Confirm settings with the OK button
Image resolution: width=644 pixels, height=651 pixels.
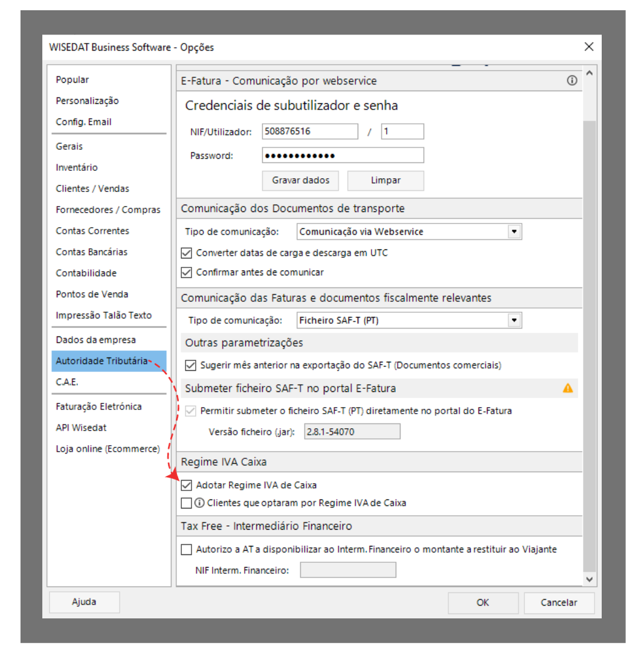pos(483,602)
